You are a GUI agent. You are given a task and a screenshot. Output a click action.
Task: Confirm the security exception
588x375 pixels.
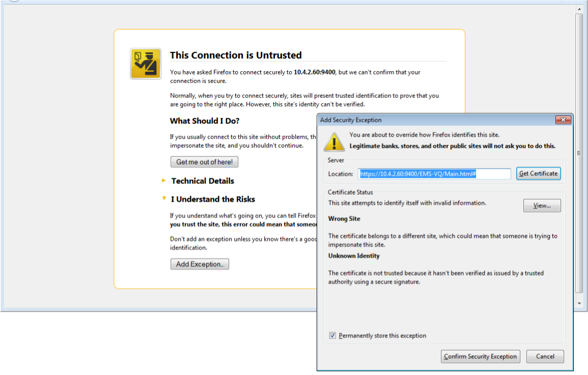[x=480, y=357]
